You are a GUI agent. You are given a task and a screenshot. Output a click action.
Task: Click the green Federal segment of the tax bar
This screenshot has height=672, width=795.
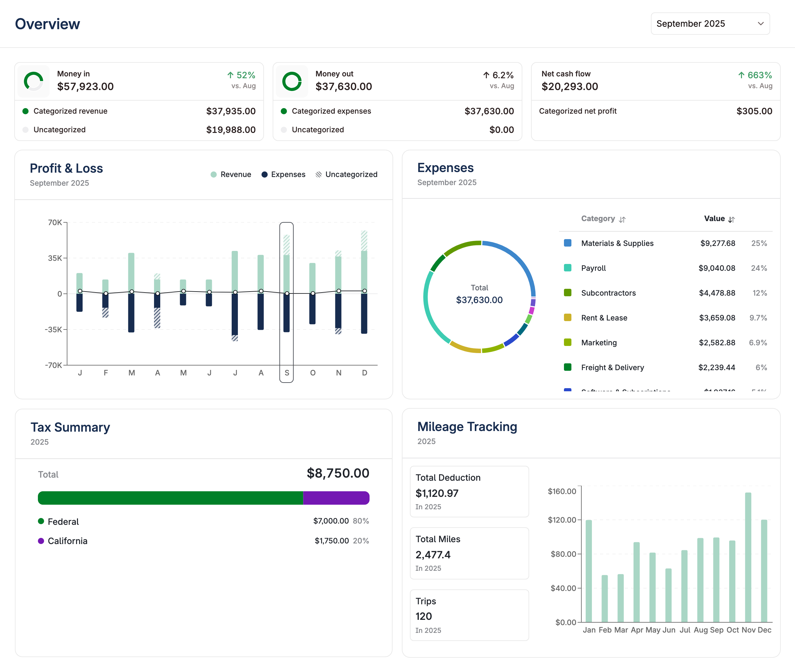tap(170, 498)
